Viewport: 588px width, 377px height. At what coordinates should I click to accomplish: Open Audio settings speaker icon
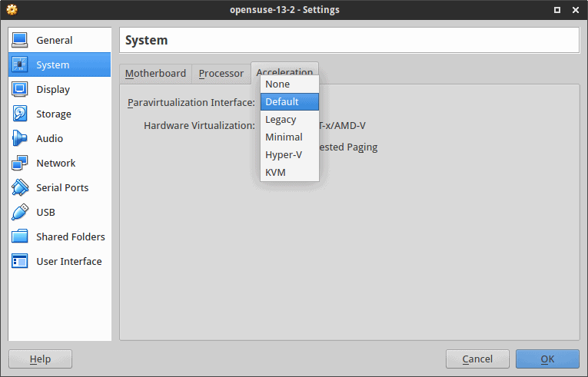point(20,138)
